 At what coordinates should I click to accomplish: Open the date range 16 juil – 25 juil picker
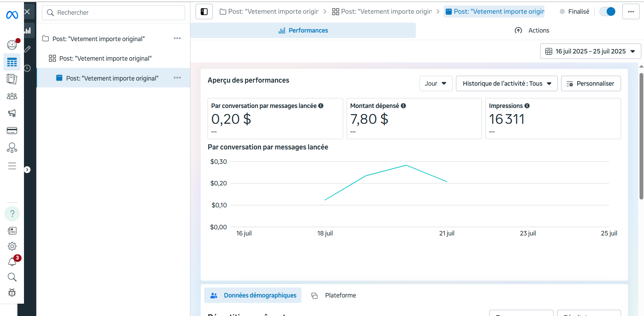[x=590, y=51]
